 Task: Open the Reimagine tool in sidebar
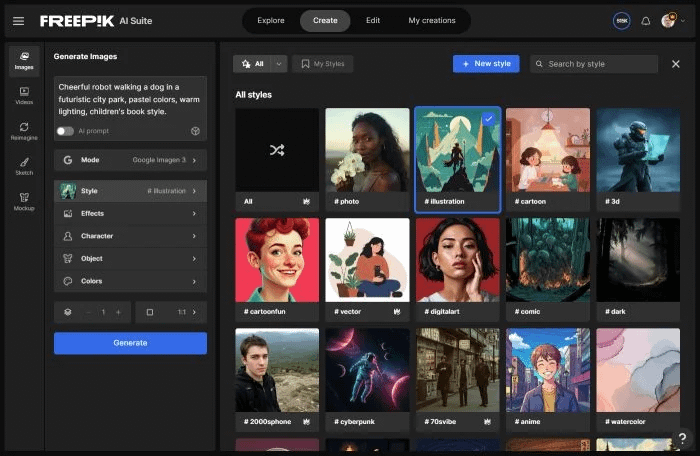tap(24, 131)
